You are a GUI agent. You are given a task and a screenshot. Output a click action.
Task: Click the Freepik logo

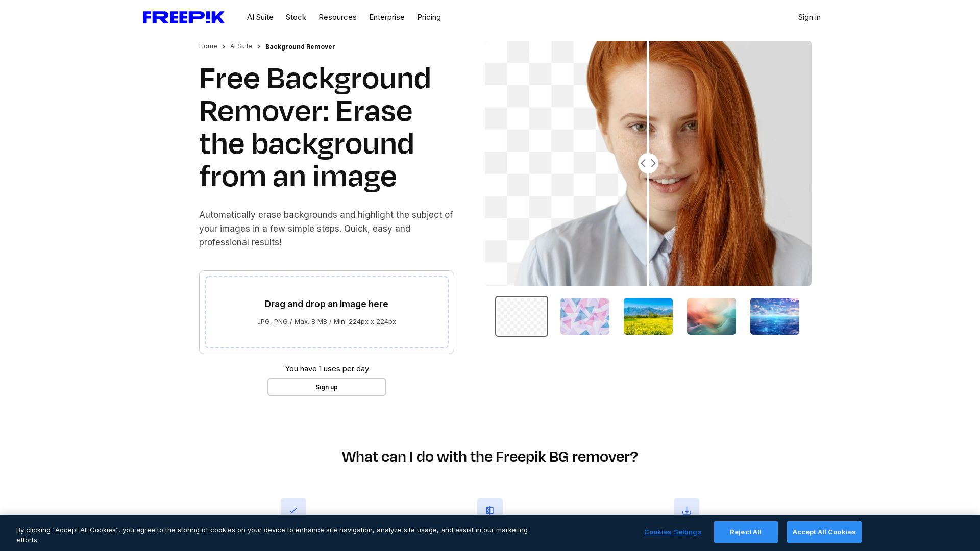(183, 17)
